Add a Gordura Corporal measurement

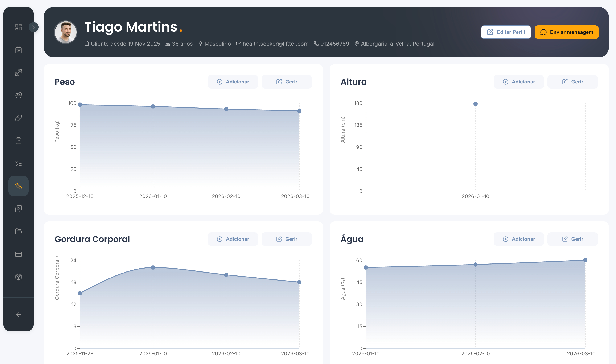[233, 239]
